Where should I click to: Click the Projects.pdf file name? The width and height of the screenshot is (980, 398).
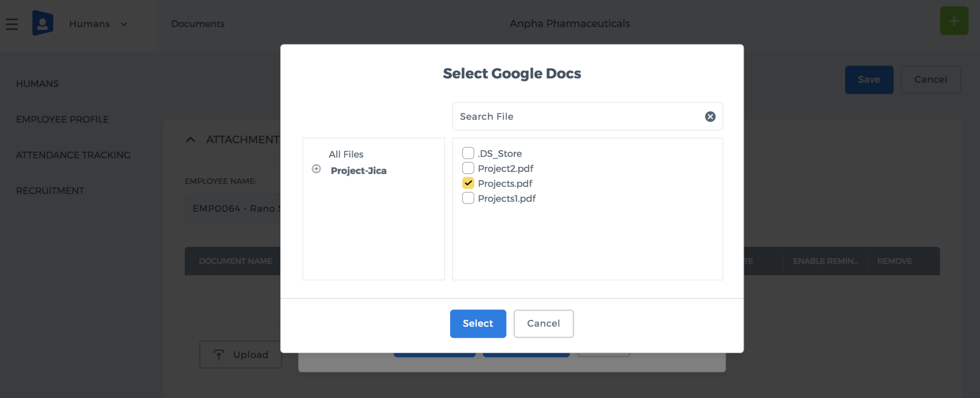coord(505,183)
